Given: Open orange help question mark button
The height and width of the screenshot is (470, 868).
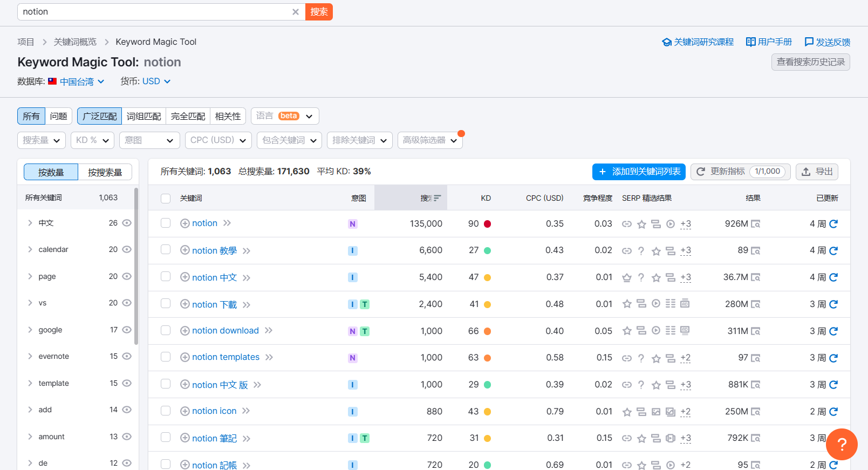Looking at the screenshot, I should coord(842,444).
